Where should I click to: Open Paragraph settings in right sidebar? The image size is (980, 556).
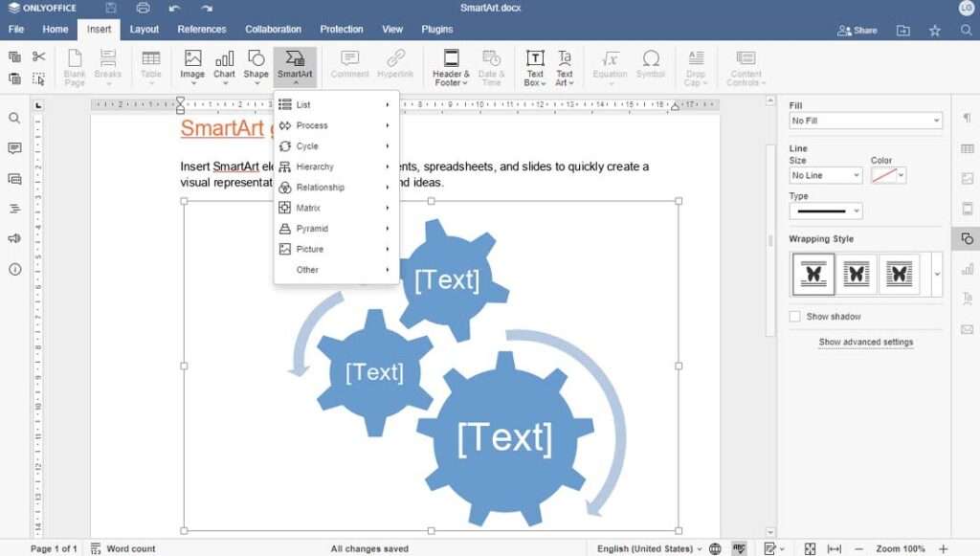(x=967, y=118)
